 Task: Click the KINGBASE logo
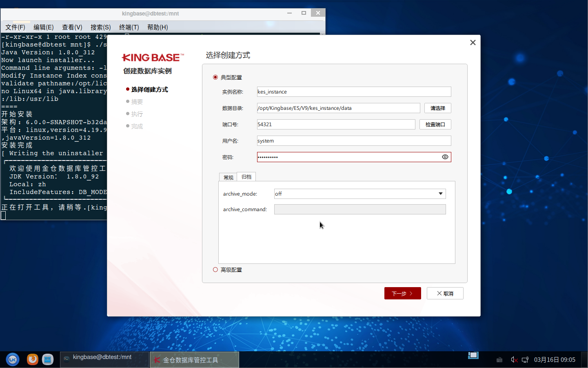coord(153,58)
